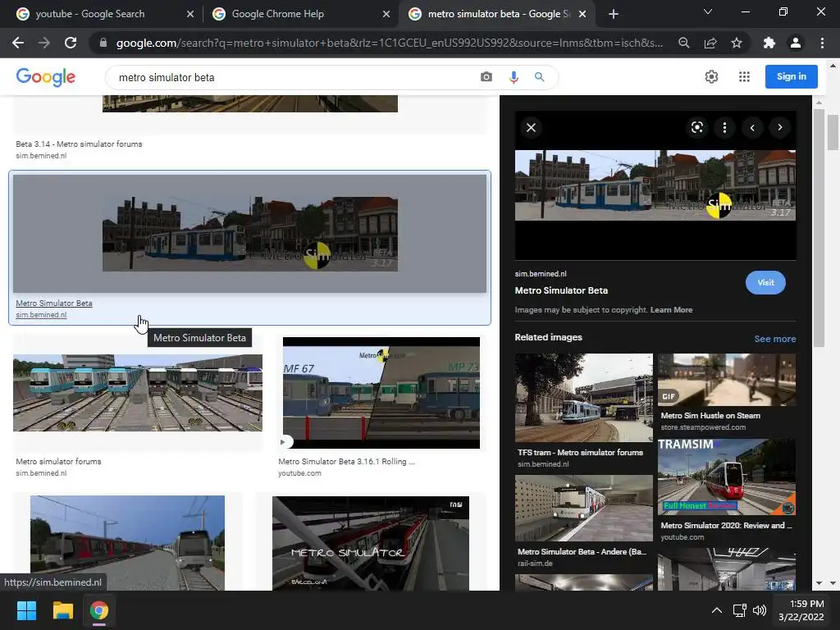Click Metro Simulator 2020: Review caption
Image resolution: width=840 pixels, height=630 pixels.
click(x=726, y=526)
